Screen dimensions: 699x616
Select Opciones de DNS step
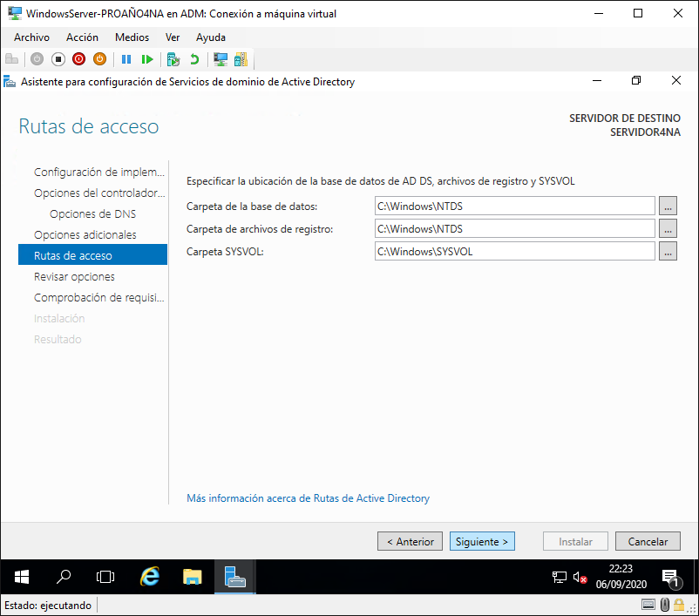point(92,214)
